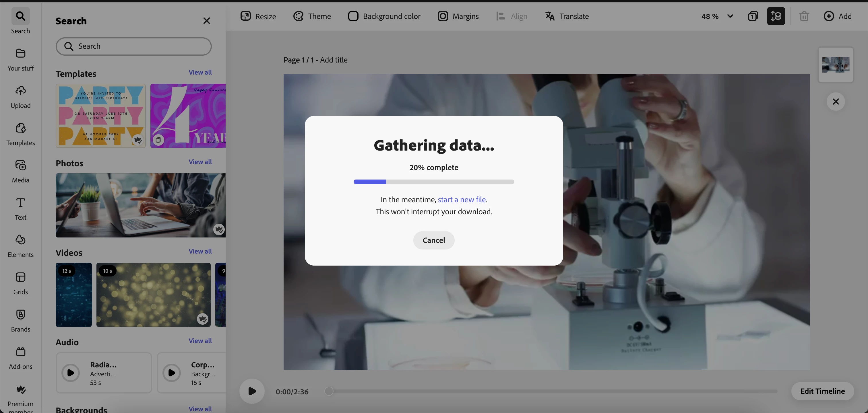868x413 pixels.
Task: Open the Resize menu item
Action: [258, 16]
